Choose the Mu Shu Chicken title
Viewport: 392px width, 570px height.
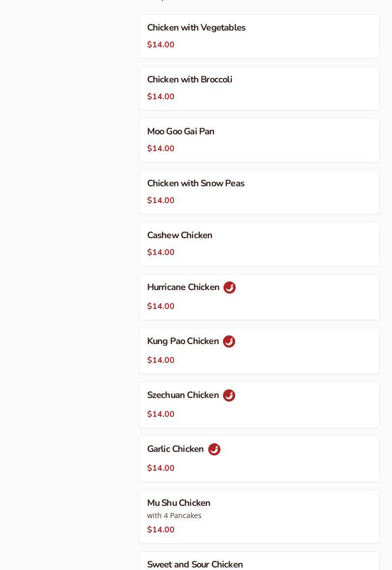pos(179,503)
